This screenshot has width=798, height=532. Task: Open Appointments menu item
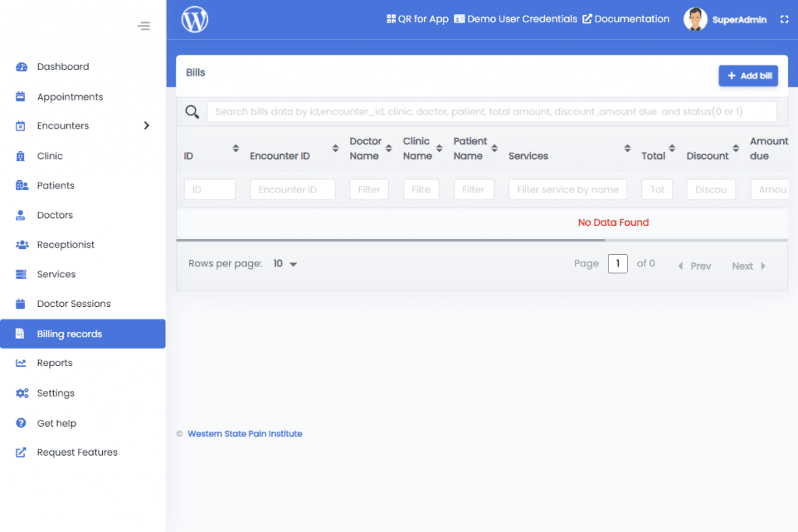[x=83, y=97]
